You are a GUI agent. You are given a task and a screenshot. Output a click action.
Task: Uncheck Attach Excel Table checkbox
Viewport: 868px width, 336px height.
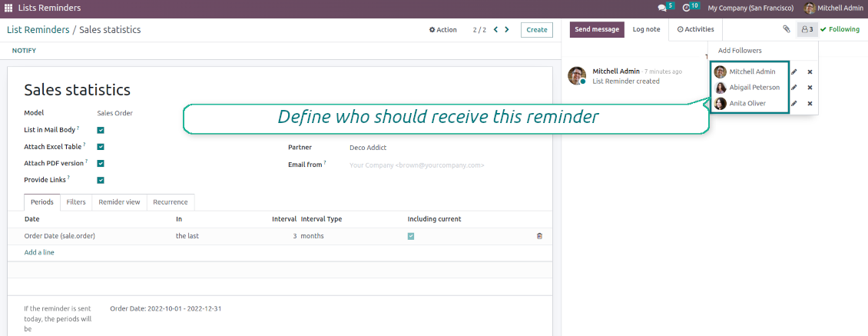101,146
